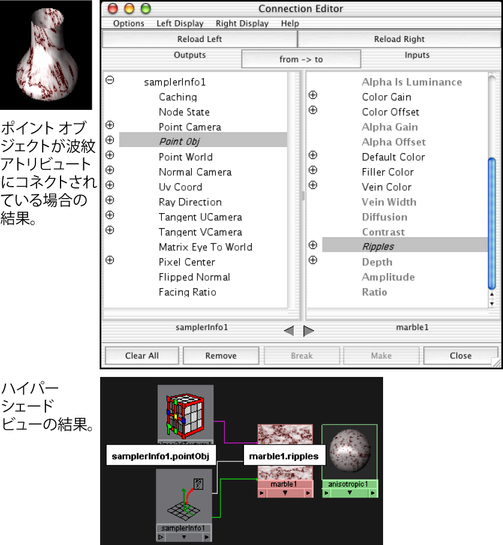Expand the Ripples input attribute
Image resolution: width=503 pixels, height=545 pixels.
(313, 245)
